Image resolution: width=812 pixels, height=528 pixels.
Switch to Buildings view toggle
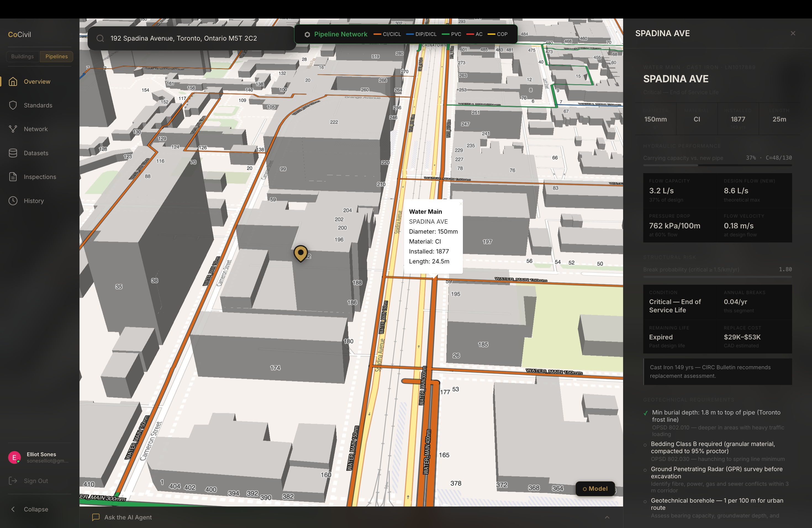[23, 56]
